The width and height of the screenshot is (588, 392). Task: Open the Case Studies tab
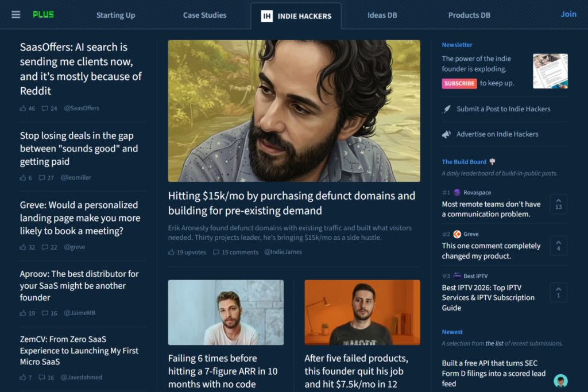(x=205, y=15)
